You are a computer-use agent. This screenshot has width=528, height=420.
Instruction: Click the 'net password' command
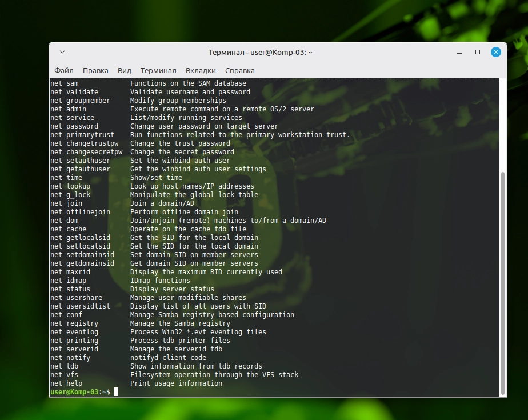(74, 126)
